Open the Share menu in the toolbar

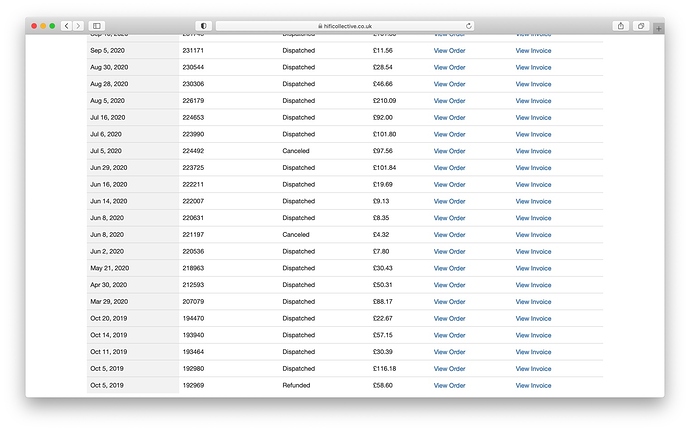(x=621, y=25)
